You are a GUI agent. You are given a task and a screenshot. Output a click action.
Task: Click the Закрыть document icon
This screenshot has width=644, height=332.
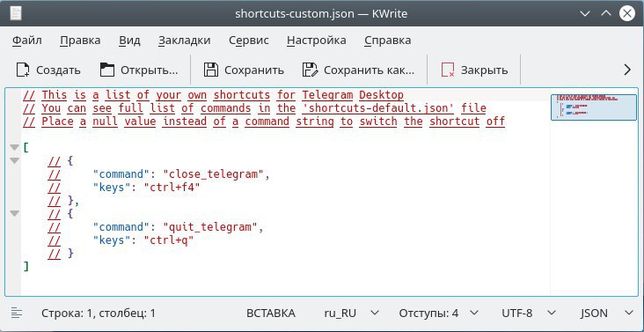point(448,70)
